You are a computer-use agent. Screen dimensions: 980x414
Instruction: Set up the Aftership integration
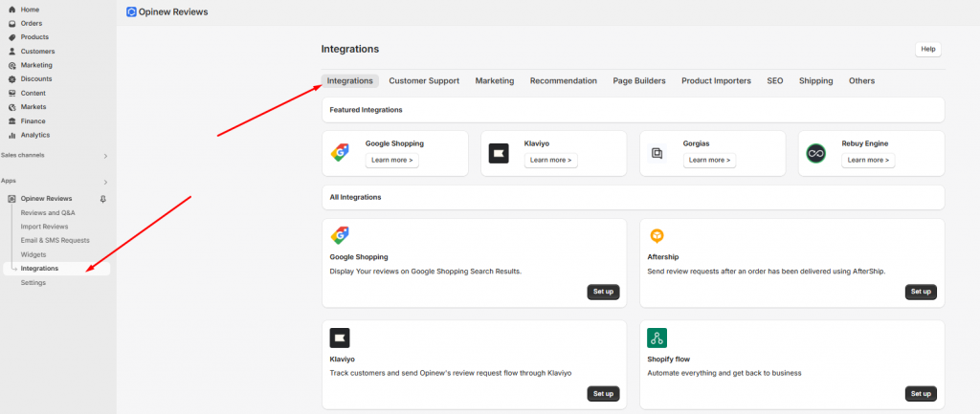point(921,292)
